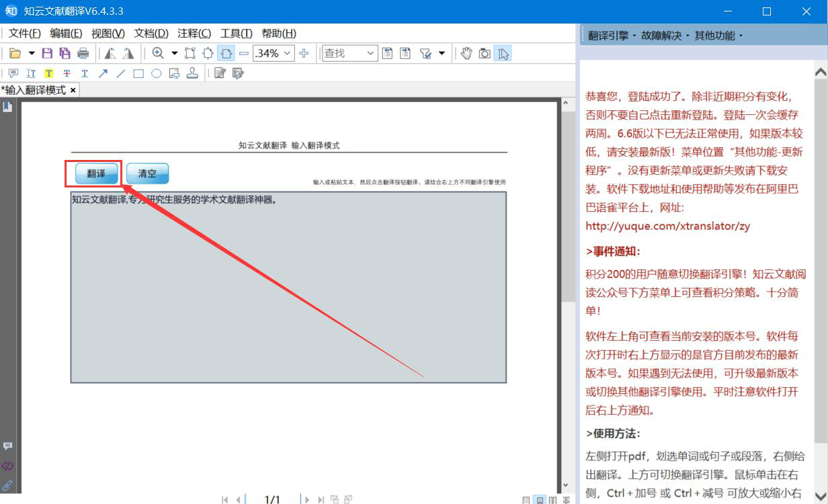Viewport: 828px width, 504px height.
Task: Click the 清空 clear button
Action: [x=147, y=173]
